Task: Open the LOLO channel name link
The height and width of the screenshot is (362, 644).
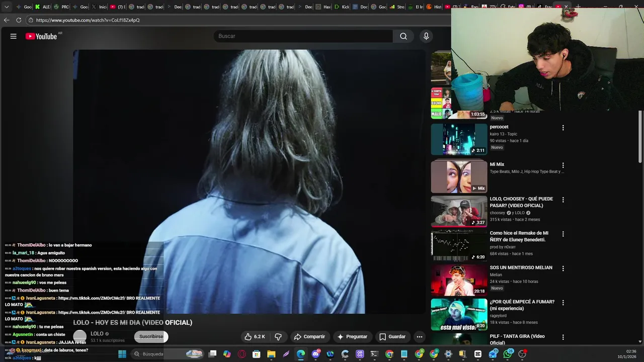Action: [97, 334]
